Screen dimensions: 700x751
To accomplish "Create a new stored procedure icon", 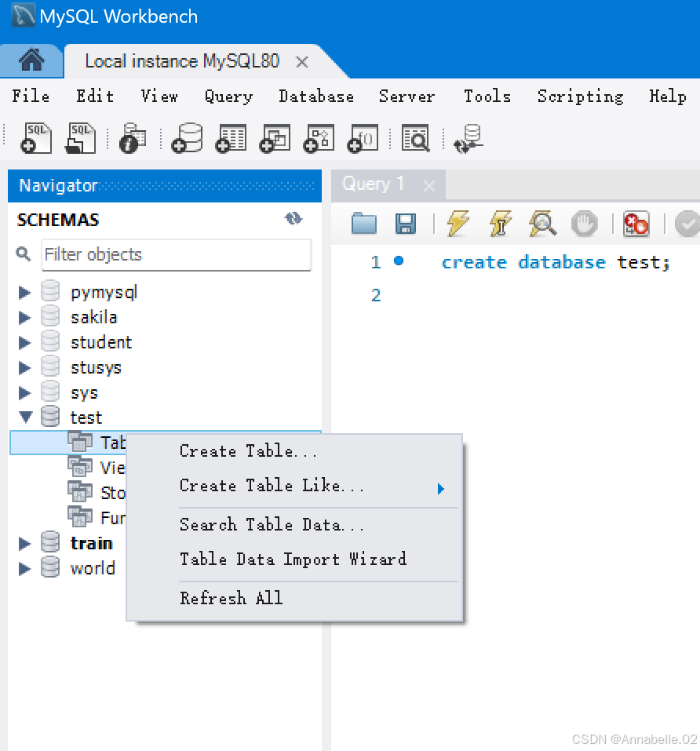I will [x=319, y=138].
